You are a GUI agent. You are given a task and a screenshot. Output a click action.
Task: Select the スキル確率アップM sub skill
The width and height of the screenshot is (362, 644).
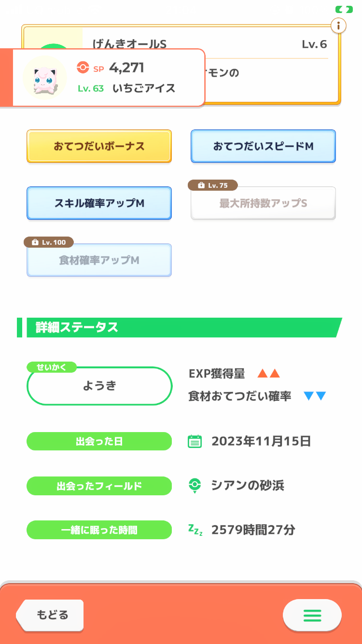99,203
